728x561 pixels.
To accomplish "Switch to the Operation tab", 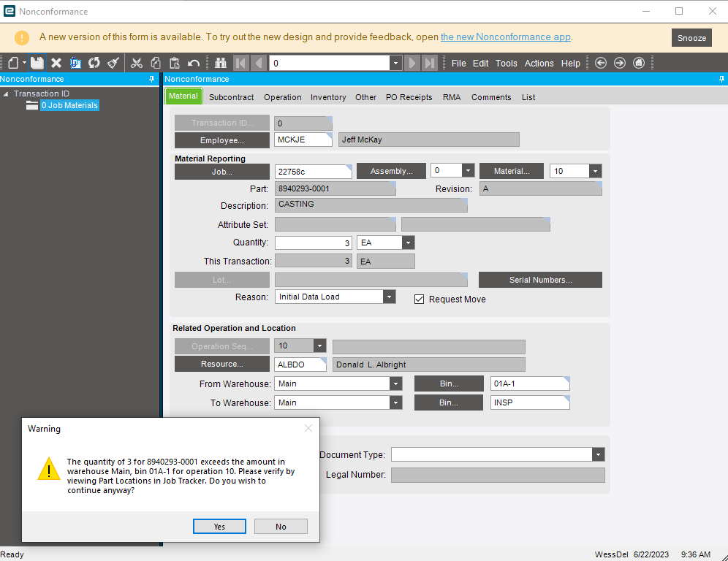I will click(x=283, y=97).
